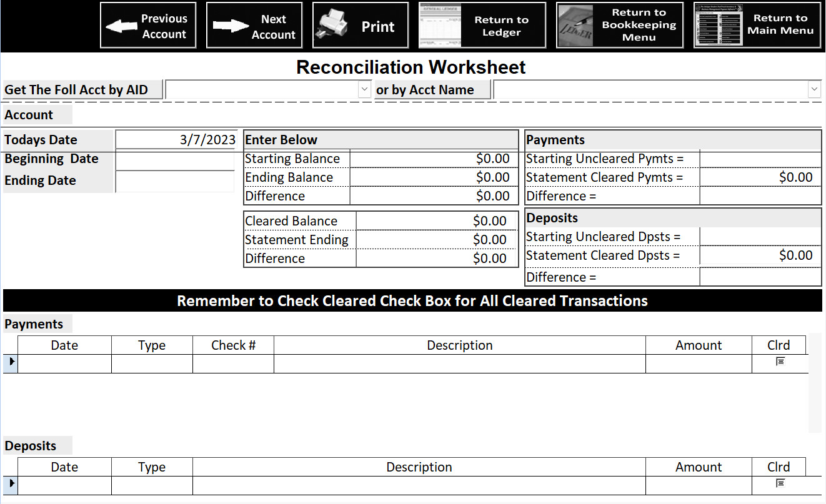This screenshot has width=826, height=504.
Task: Click the Payments table Amount header
Action: [x=699, y=345]
